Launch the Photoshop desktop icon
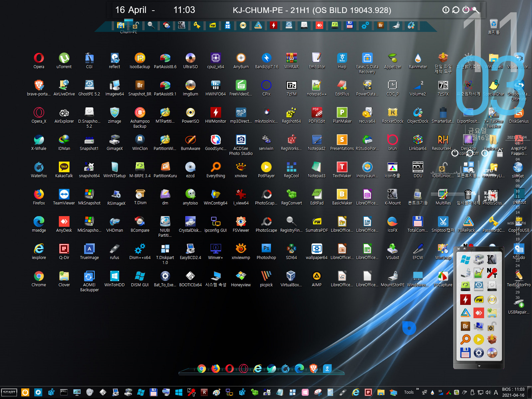This screenshot has height=399, width=532. pos(266,251)
